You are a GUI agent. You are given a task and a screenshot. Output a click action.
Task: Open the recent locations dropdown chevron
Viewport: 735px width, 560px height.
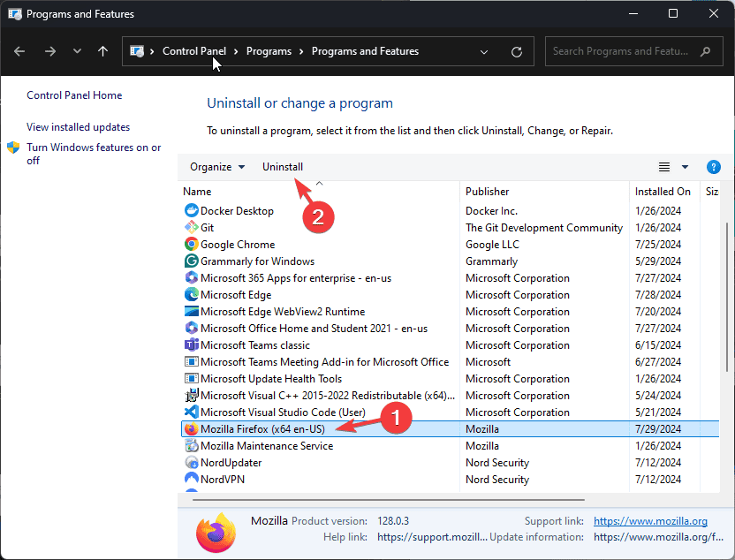click(x=78, y=51)
